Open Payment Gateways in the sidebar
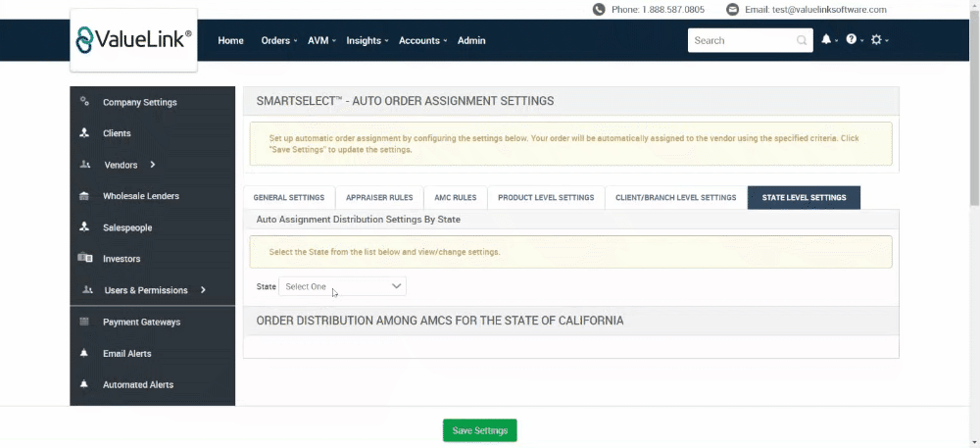The image size is (980, 448). (142, 322)
